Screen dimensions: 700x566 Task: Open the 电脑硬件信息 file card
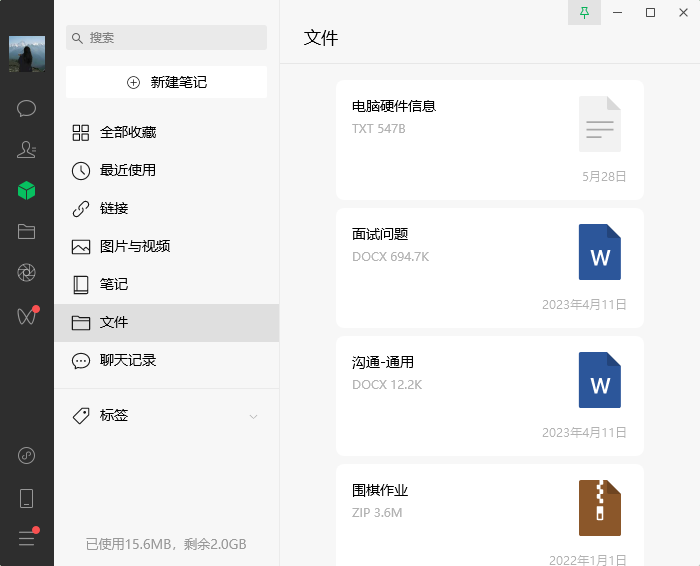point(490,140)
